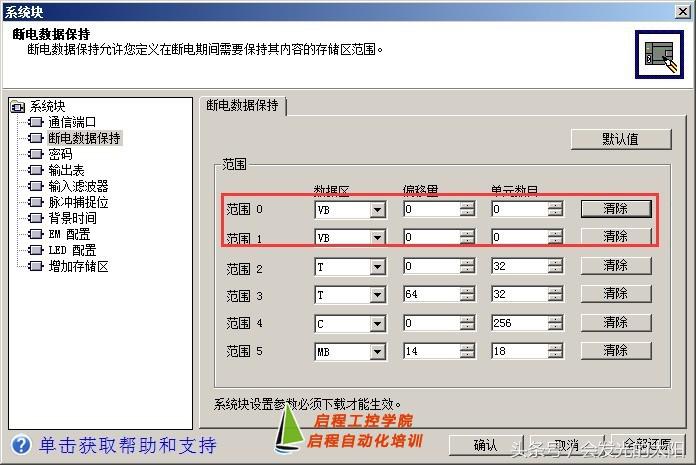Click the spinner on 范围 5 offset
This screenshot has height=465, width=696.
467,351
